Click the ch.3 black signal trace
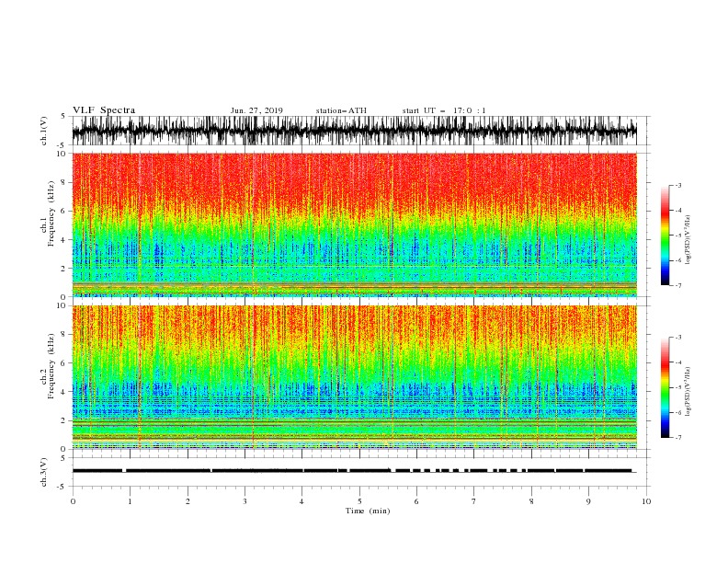The image size is (728, 563). (353, 471)
